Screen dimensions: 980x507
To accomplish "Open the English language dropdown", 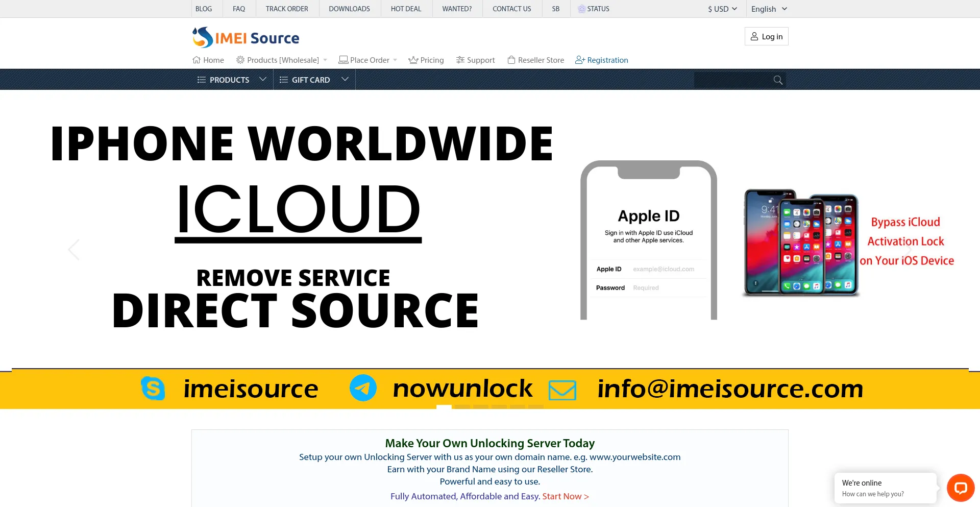I will [x=769, y=9].
